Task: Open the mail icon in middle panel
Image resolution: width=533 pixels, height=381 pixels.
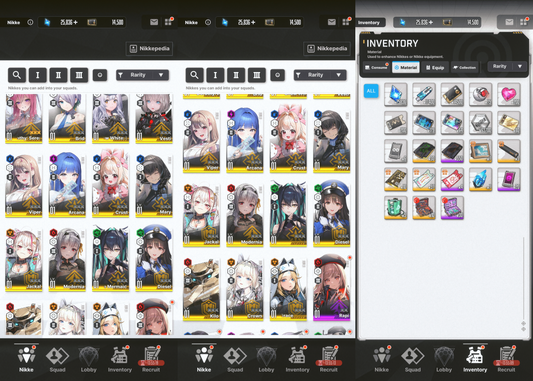Action: pyautogui.click(x=332, y=22)
